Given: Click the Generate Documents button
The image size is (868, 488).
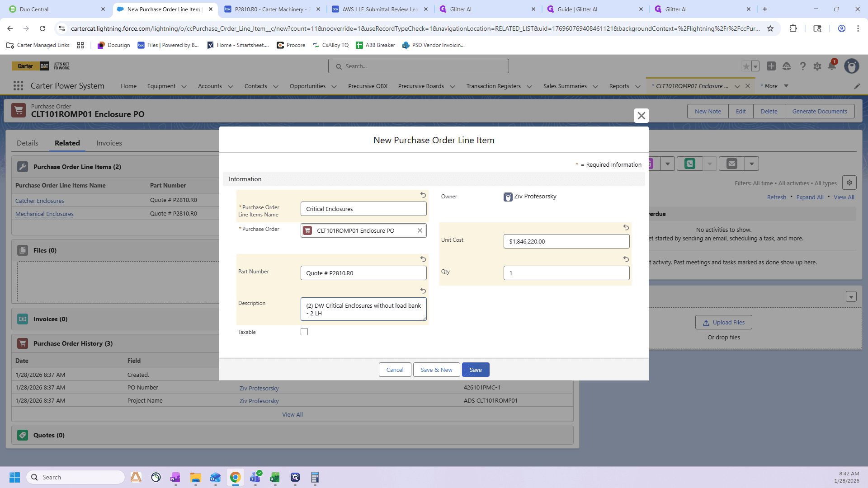Looking at the screenshot, I should click(x=820, y=111).
